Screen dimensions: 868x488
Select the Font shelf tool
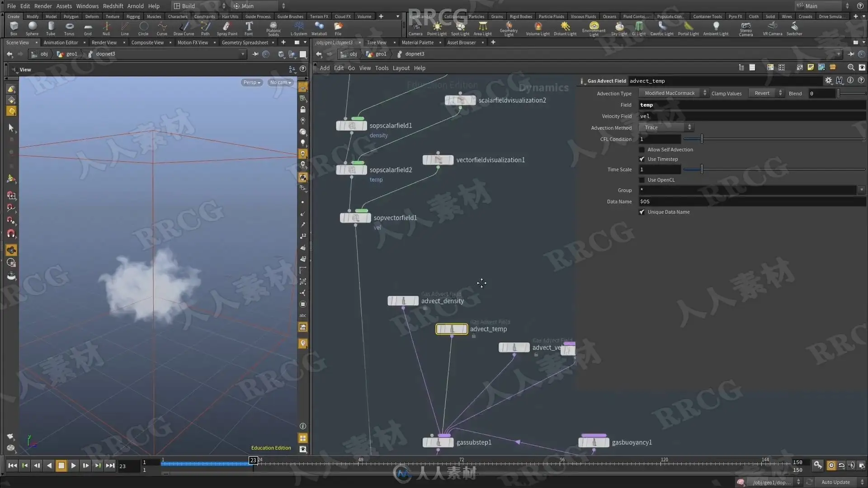click(249, 28)
